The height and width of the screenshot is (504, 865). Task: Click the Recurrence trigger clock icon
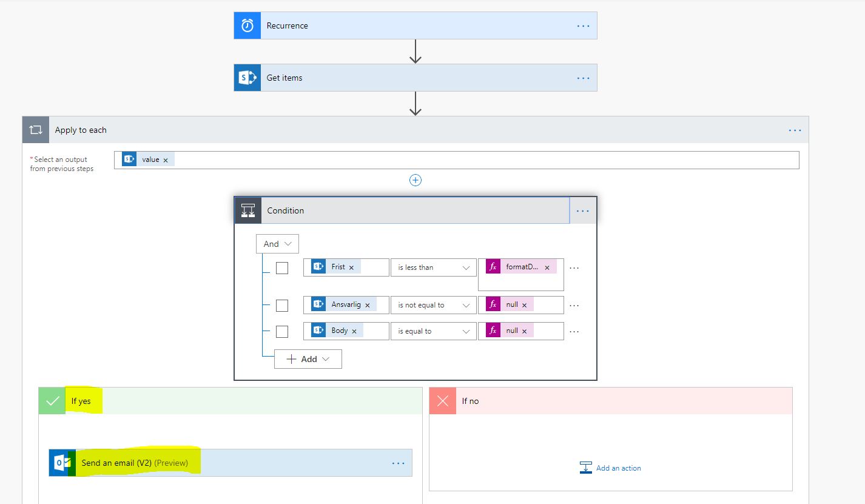pos(246,25)
